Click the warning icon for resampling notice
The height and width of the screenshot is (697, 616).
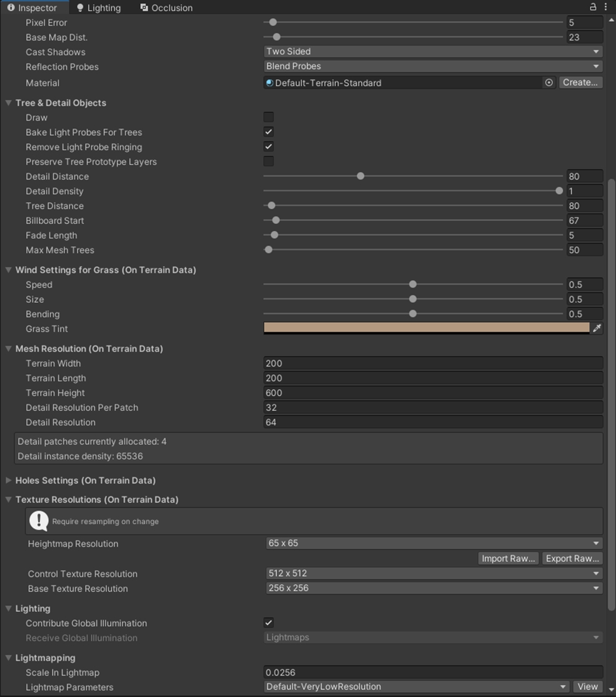click(39, 521)
